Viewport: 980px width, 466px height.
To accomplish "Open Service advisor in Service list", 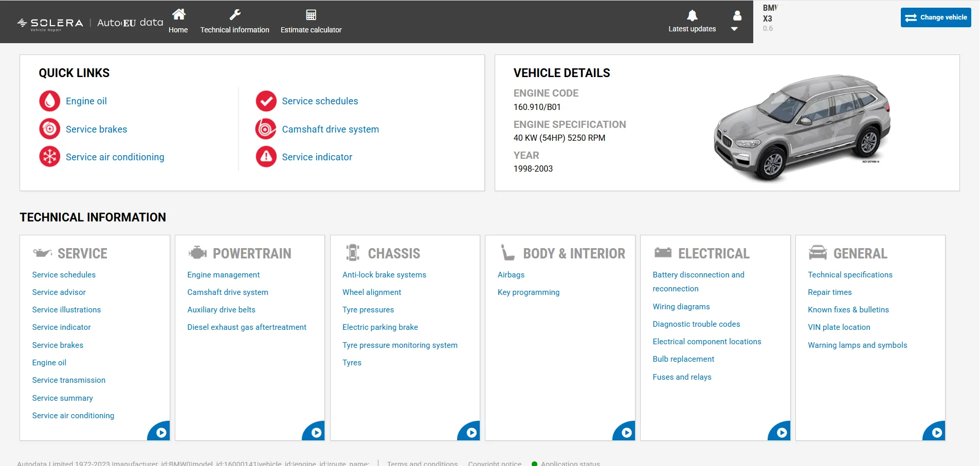I will (x=59, y=292).
